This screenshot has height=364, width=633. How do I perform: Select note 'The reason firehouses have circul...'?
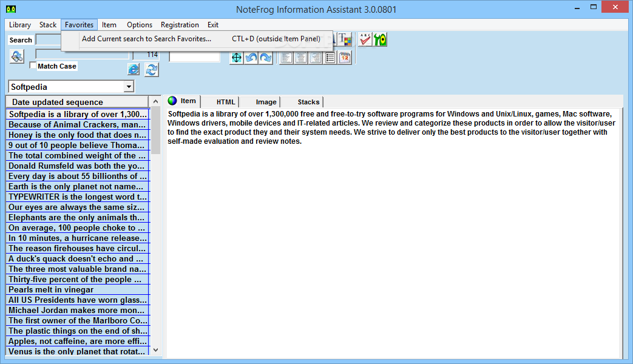coord(78,248)
